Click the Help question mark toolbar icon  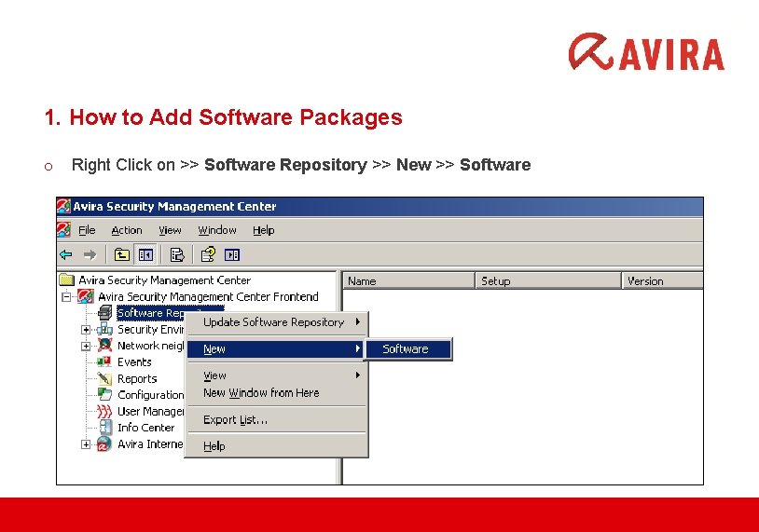pos(208,254)
